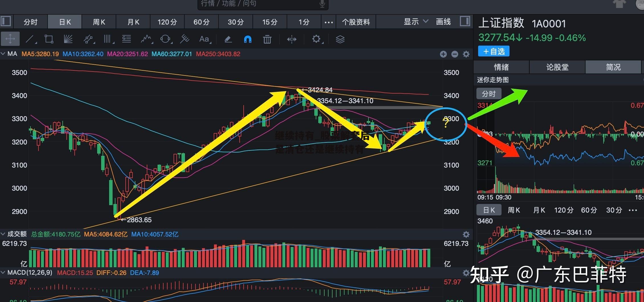Click the 3424.84 high price label
The image size is (644, 302).
tap(320, 90)
